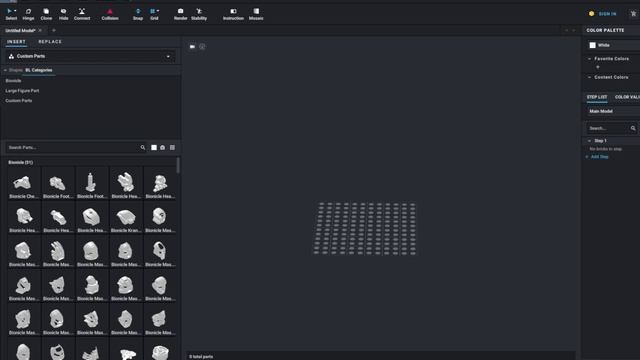Screen dimensions: 640x360
Task: Activate the Hide tool
Action: 64,14
